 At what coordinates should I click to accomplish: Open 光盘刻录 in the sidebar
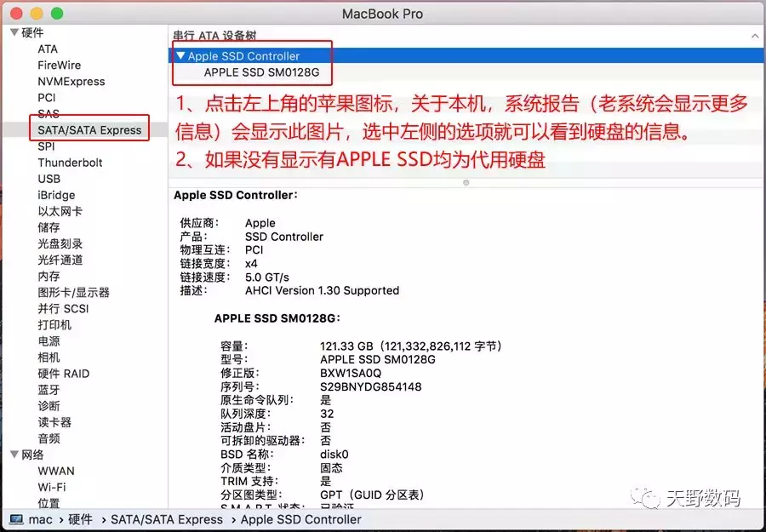(60, 243)
